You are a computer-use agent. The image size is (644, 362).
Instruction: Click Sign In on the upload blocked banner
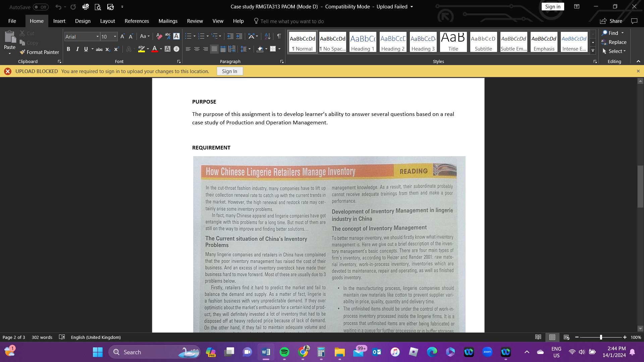[x=229, y=71]
